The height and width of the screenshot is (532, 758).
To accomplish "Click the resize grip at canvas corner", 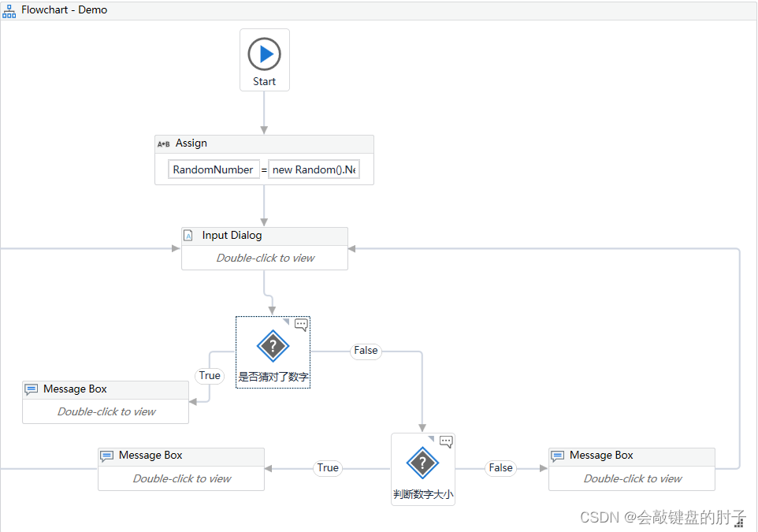I will [x=739, y=523].
